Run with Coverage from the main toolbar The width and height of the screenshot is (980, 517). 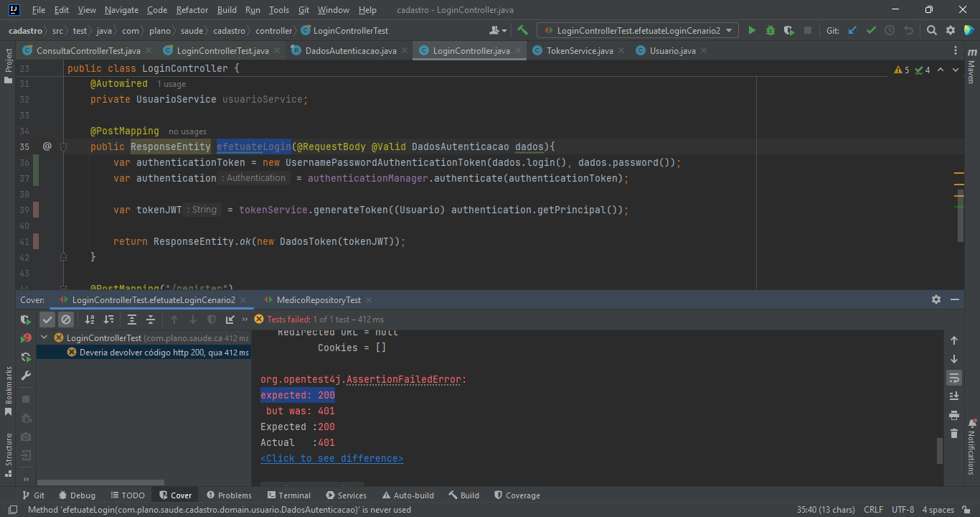click(x=789, y=31)
